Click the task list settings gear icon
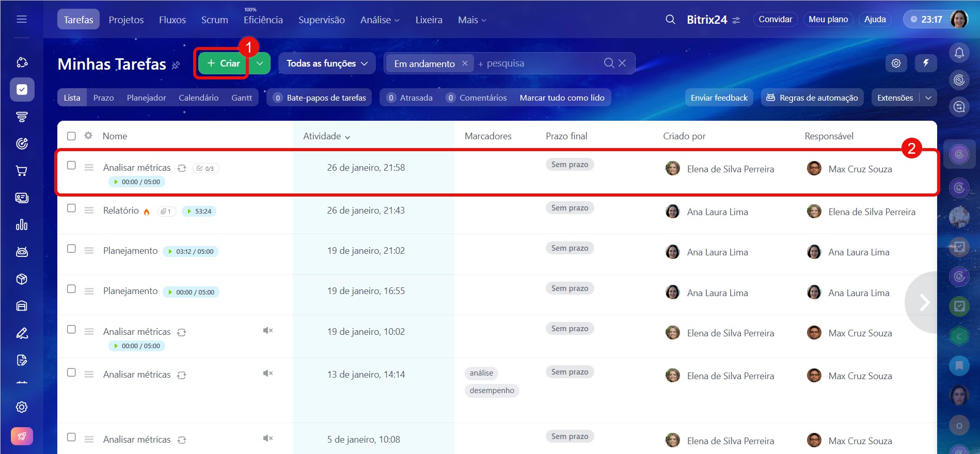 [896, 63]
